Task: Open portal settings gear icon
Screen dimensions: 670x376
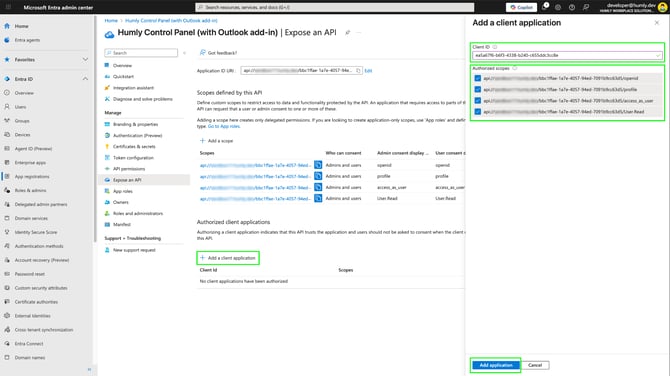Action: pyautogui.click(x=558, y=7)
